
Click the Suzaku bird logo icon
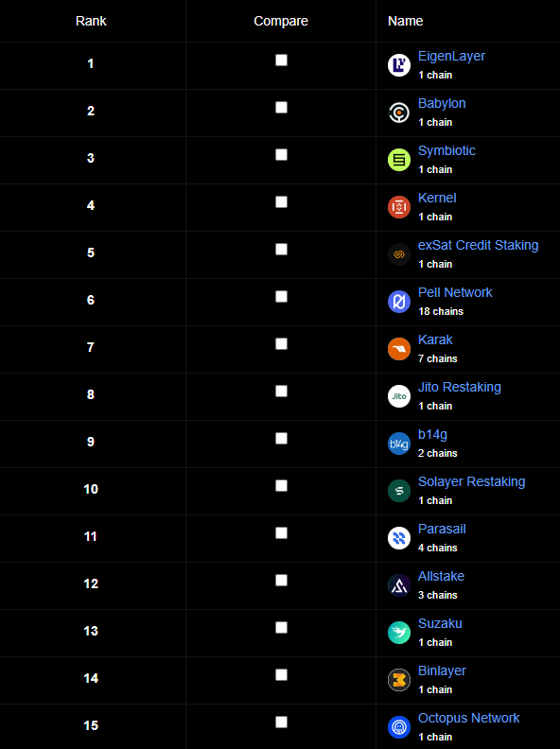[399, 633]
